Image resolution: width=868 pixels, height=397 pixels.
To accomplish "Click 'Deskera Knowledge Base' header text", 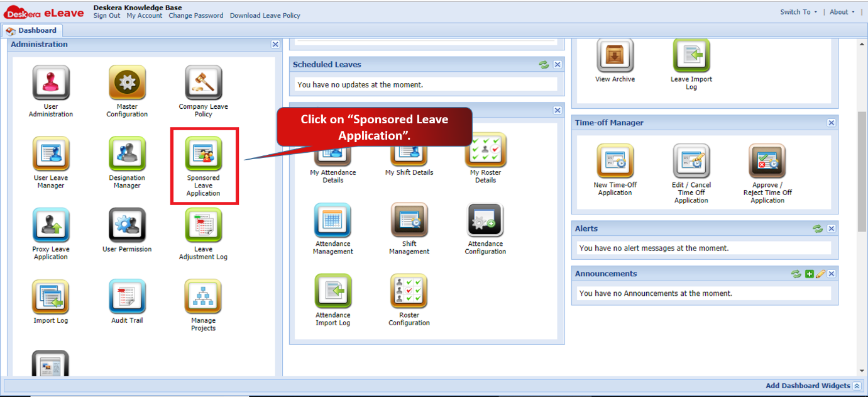I will pyautogui.click(x=138, y=8).
